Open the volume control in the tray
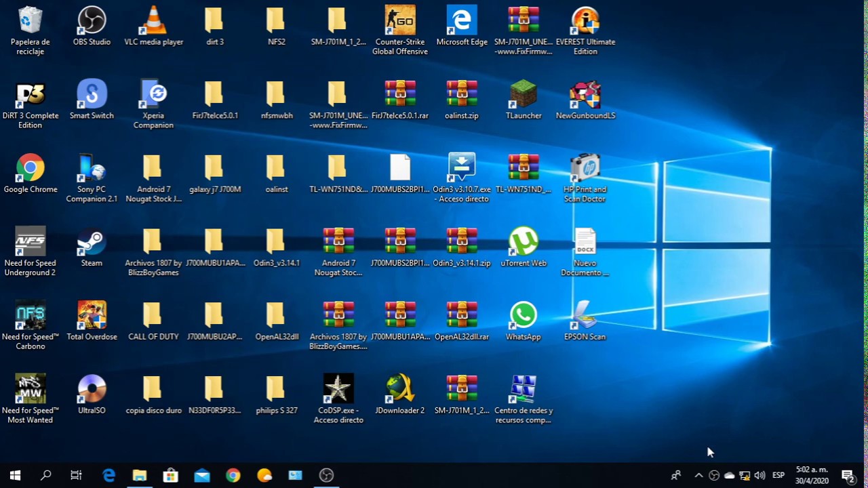Screen dimensions: 868x488 point(759,475)
